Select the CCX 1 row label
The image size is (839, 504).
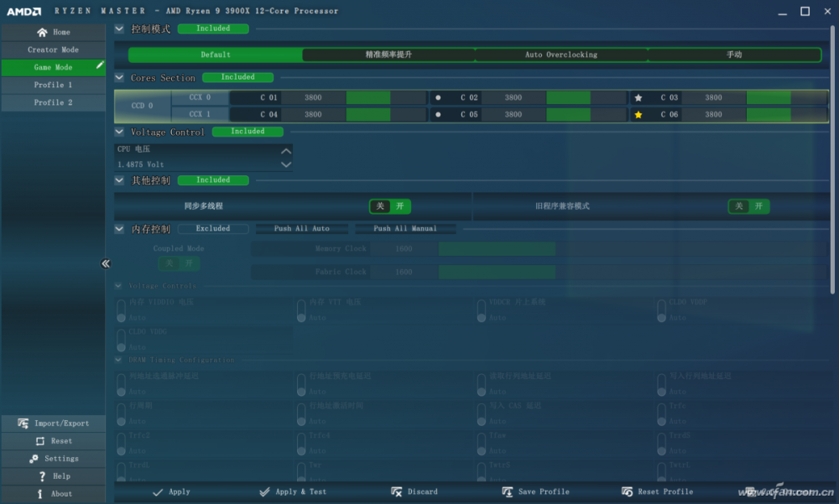point(201,115)
